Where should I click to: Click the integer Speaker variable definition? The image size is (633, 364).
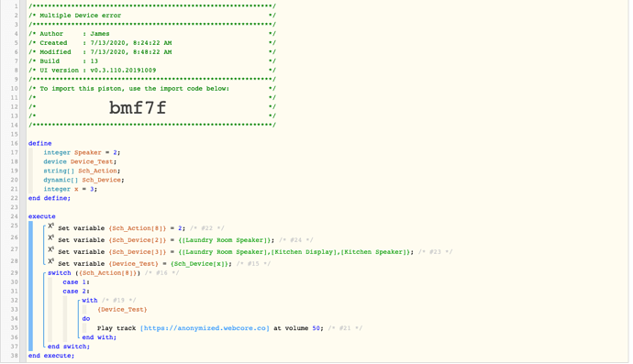[82, 152]
